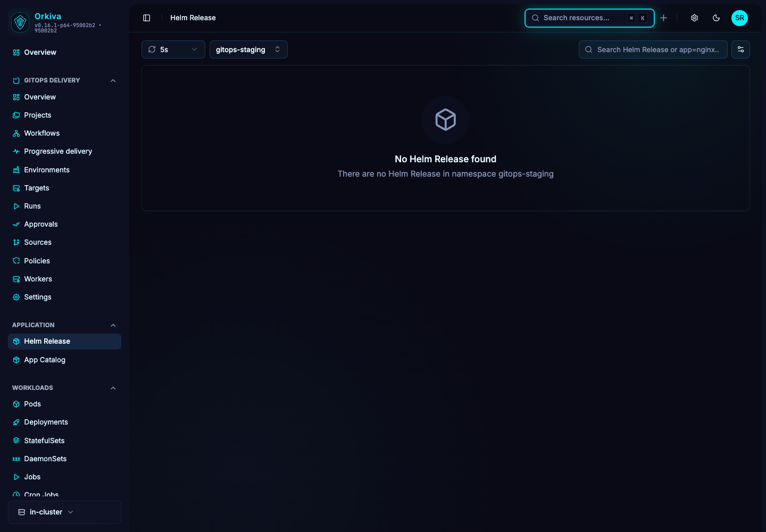Select Helm Release in sidebar
The height and width of the screenshot is (532, 766).
click(x=64, y=342)
